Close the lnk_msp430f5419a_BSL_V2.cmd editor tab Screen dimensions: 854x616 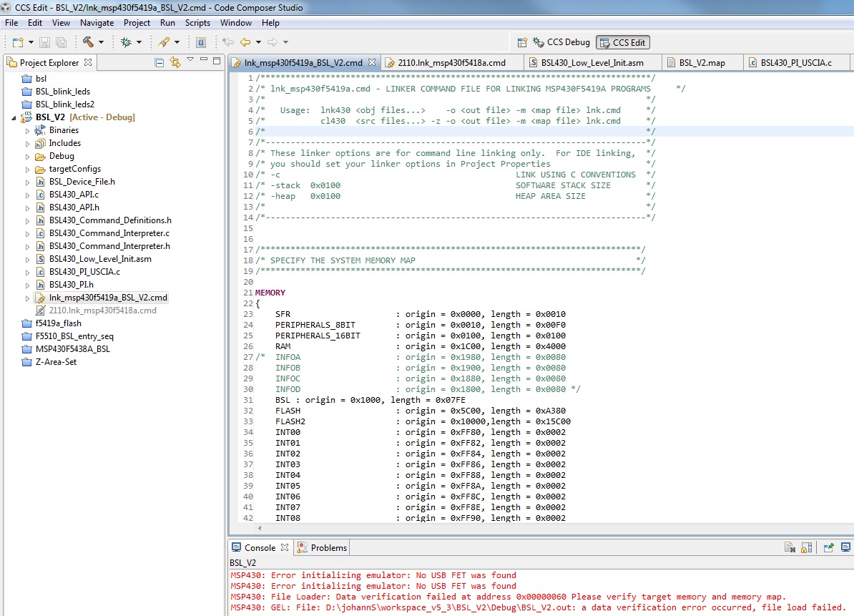click(x=372, y=62)
